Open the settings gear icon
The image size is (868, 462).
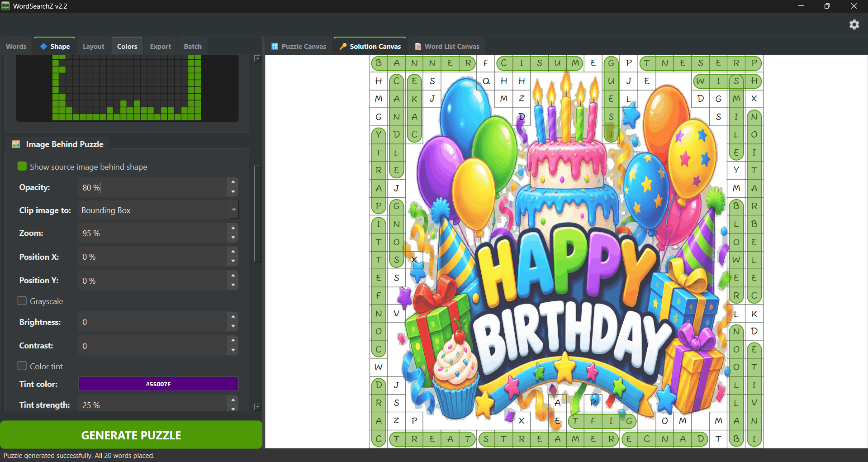tap(854, 24)
